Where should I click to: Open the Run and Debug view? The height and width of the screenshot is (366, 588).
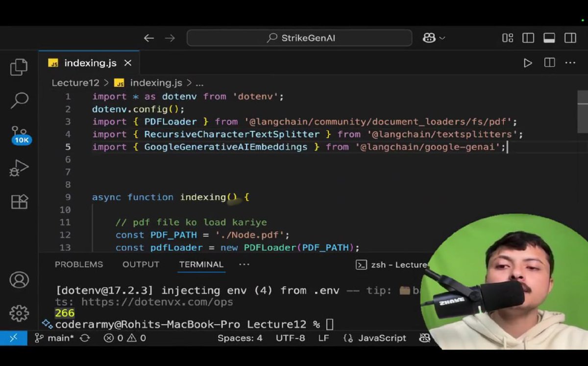click(x=19, y=168)
